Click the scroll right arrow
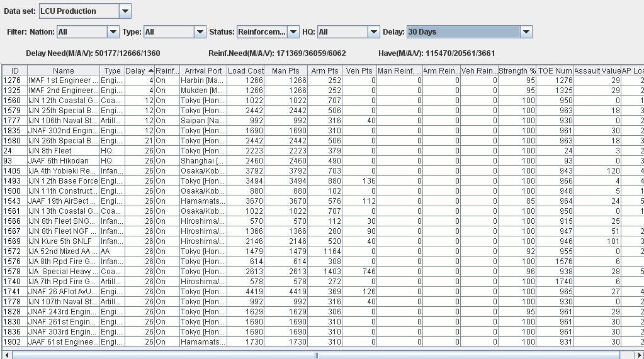The width and height of the screenshot is (644, 359). [638, 355]
